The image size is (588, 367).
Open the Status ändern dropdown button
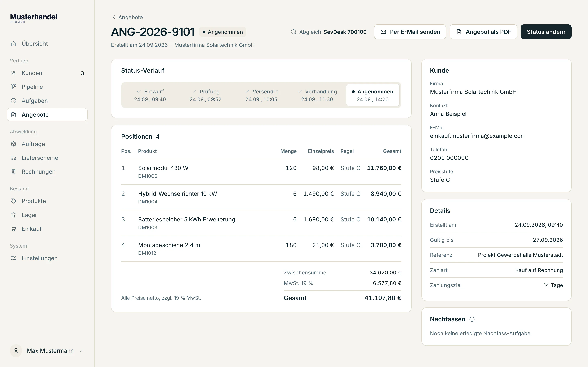546,32
